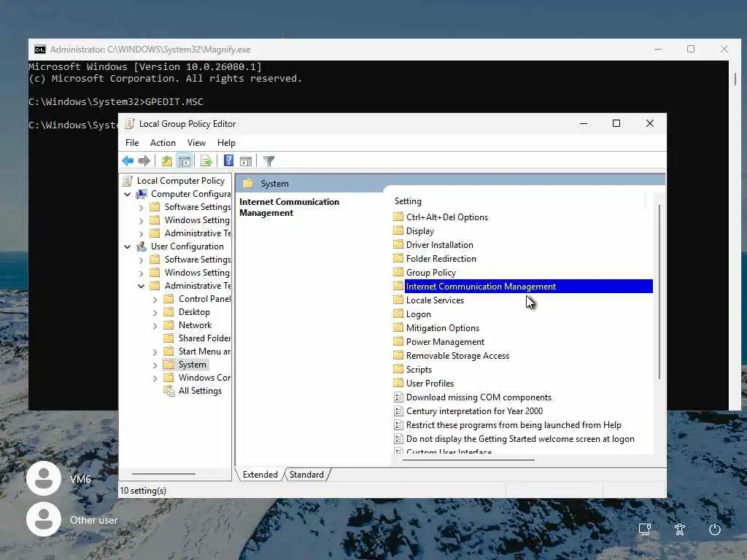The height and width of the screenshot is (560, 747).
Task: Expand the Desktop tree node
Action: 155,313
